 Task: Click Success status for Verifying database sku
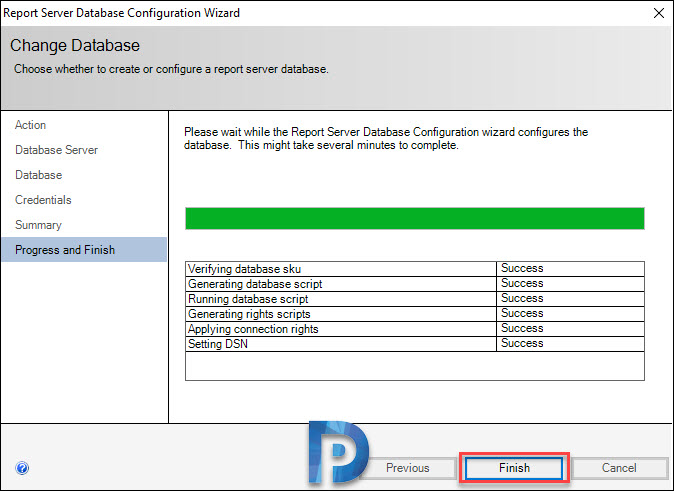point(522,268)
